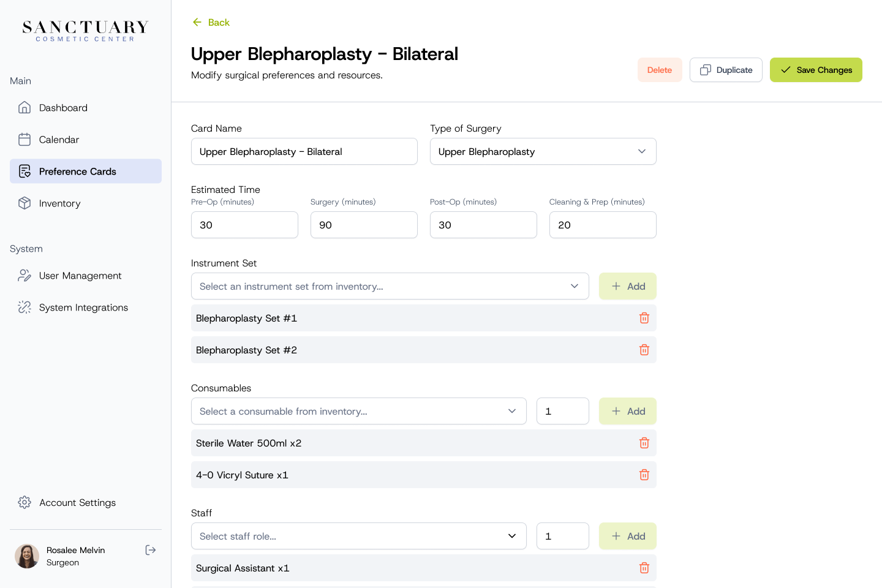Click the Delete card button
This screenshot has height=588, width=882.
660,70
